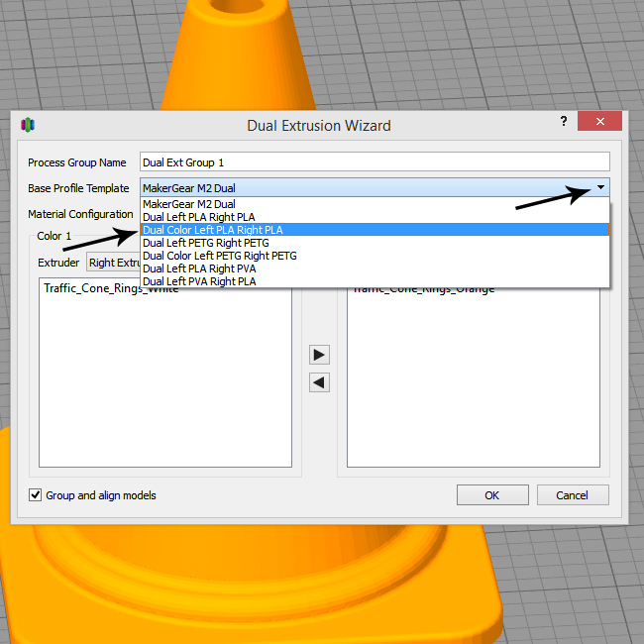This screenshot has height=644, width=644.
Task: Pick the highlighted Dual Color Left PLA Right PLA
Action: click(x=212, y=230)
